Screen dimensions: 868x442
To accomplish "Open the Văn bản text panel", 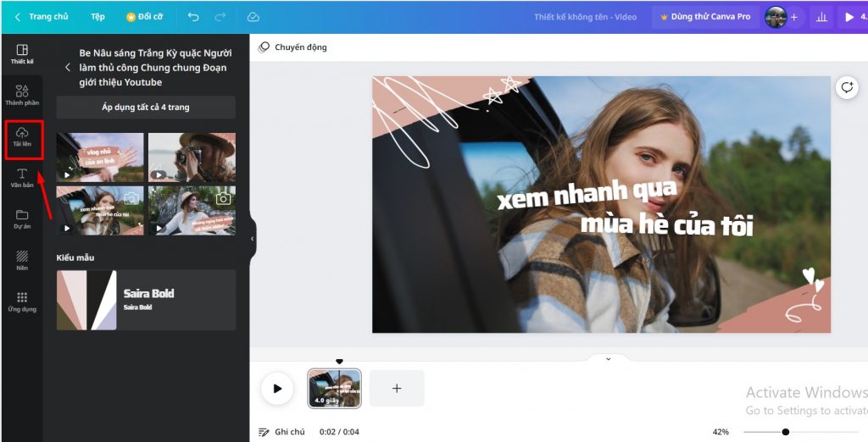I will pos(22,178).
